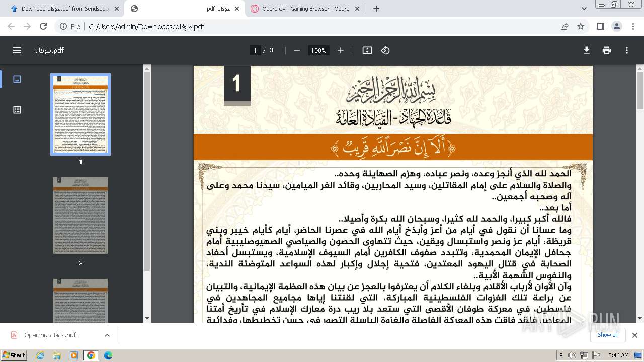Download the PDF file
This screenshot has width=644, height=362.
pos(587,50)
